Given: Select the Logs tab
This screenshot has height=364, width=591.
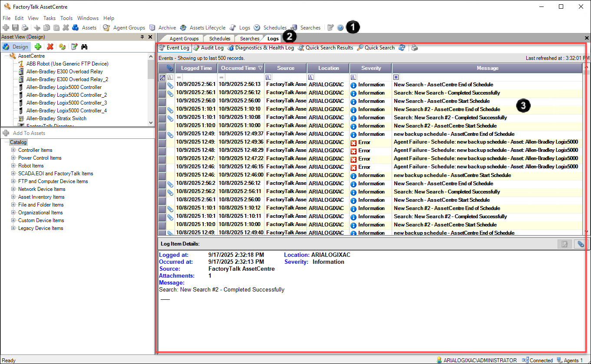Looking at the screenshot, I should point(273,39).
